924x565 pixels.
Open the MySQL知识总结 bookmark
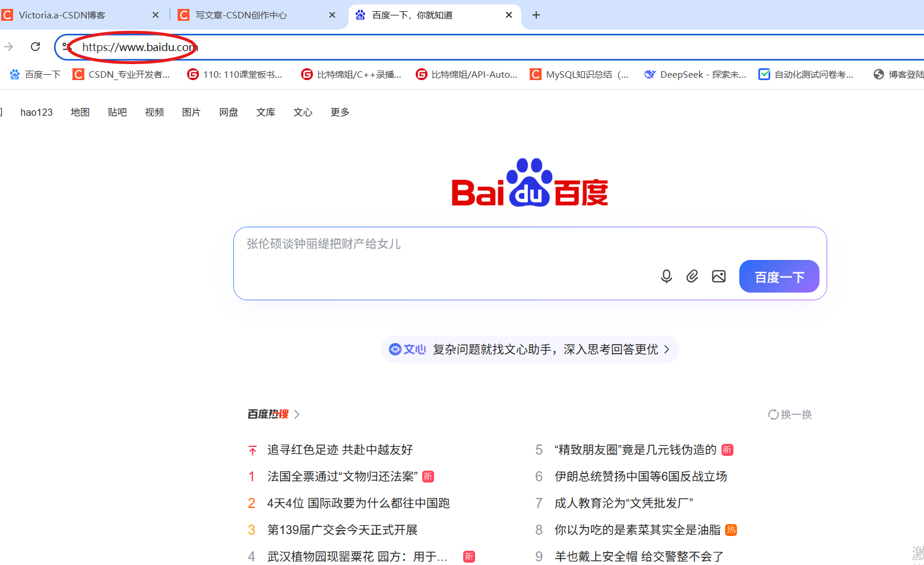pyautogui.click(x=580, y=74)
